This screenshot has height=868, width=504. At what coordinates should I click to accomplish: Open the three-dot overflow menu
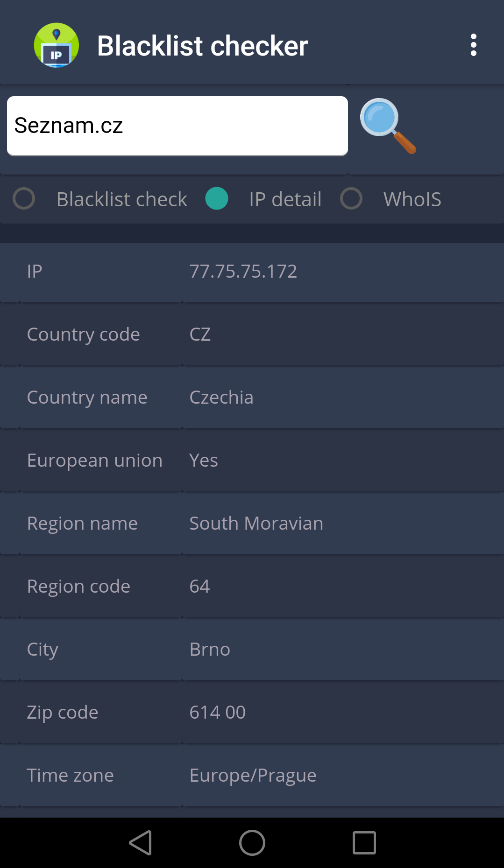click(x=473, y=45)
